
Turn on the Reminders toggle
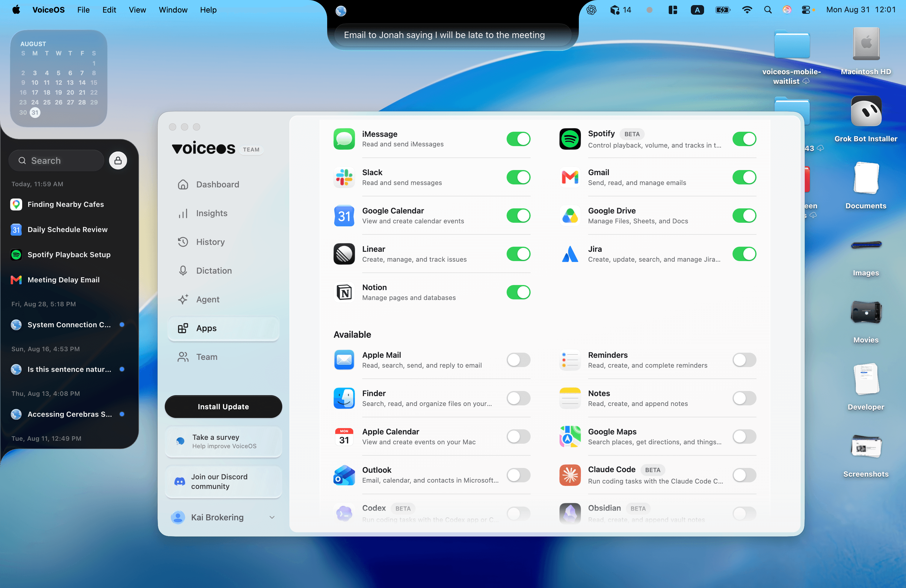(744, 360)
